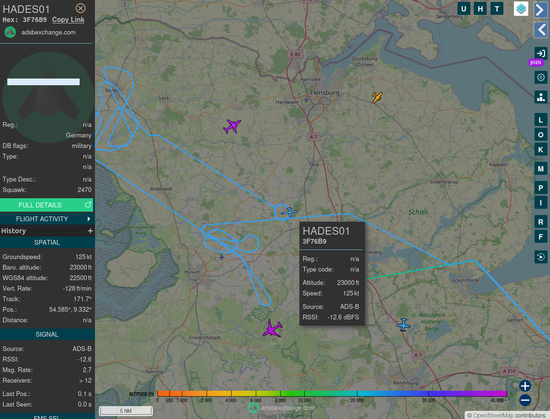The height and width of the screenshot is (419, 550).
Task: Click the SPATIAL section header
Action: tap(47, 242)
